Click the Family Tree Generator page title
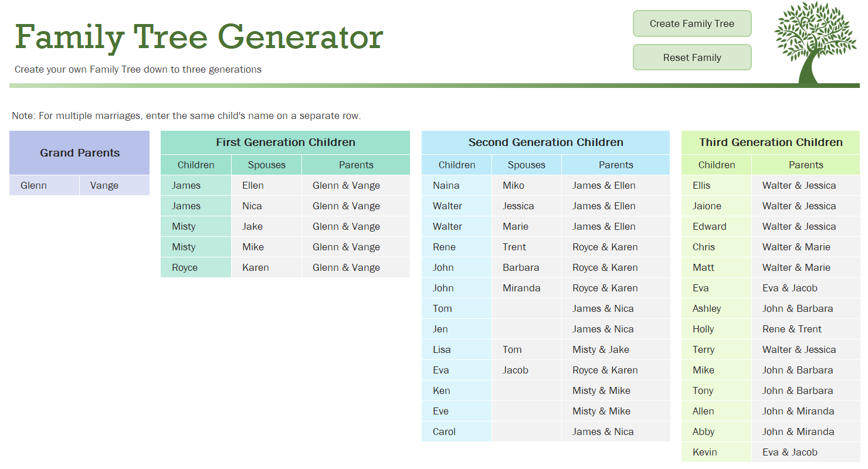The width and height of the screenshot is (868, 469). (199, 37)
